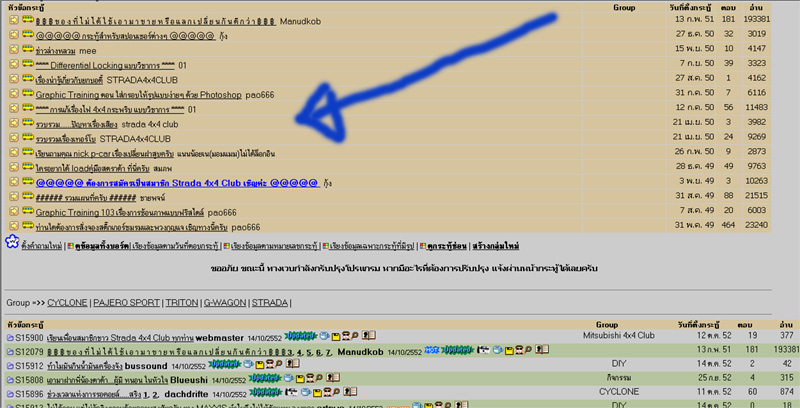Open the nick p-car pinned thread

tap(105, 154)
